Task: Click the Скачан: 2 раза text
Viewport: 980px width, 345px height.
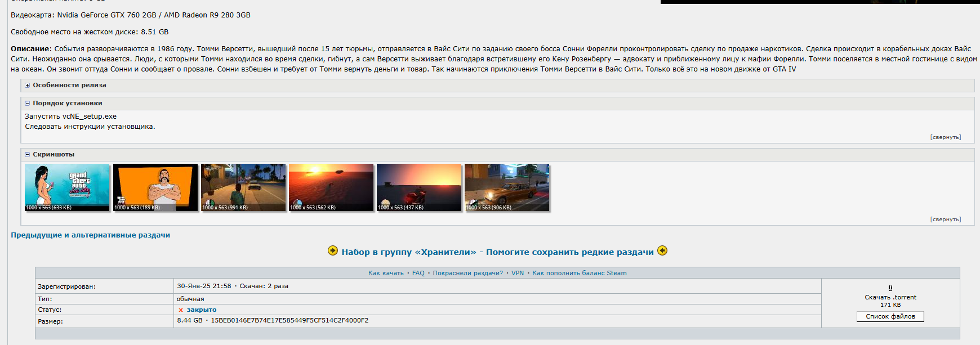Action: tap(264, 286)
